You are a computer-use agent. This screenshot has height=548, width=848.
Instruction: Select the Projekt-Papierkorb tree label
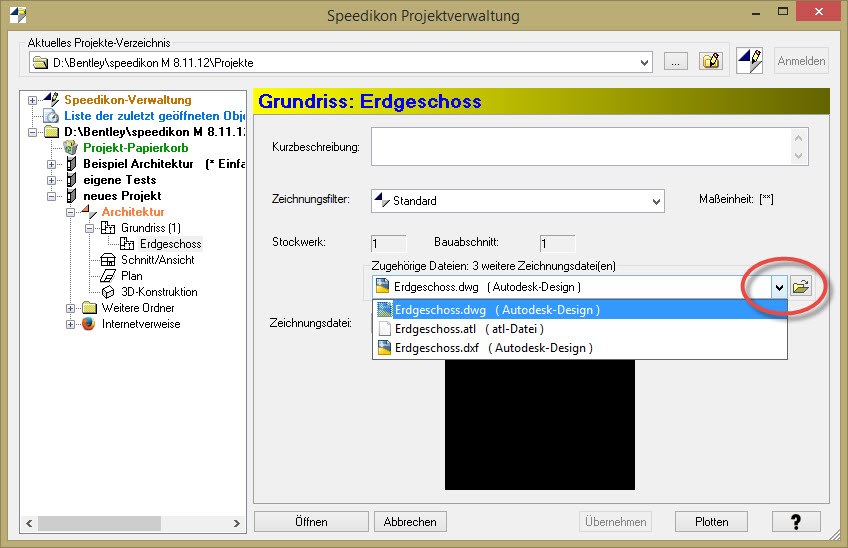point(136,148)
